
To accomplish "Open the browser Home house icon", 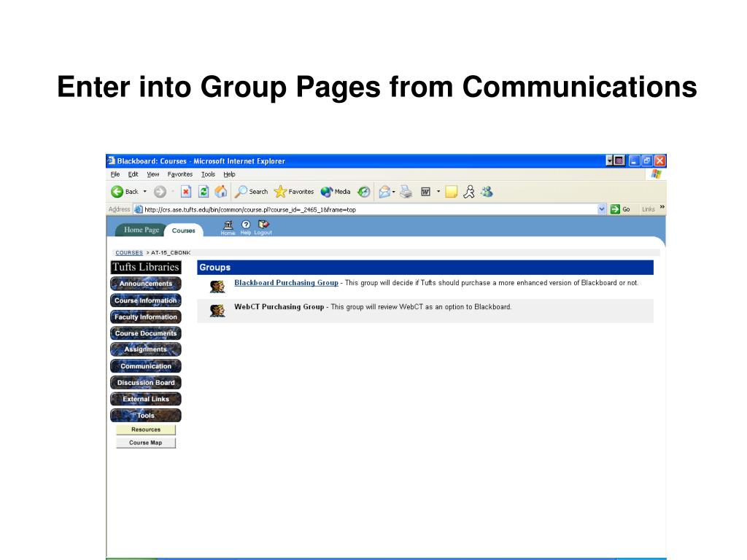I will click(x=220, y=192).
